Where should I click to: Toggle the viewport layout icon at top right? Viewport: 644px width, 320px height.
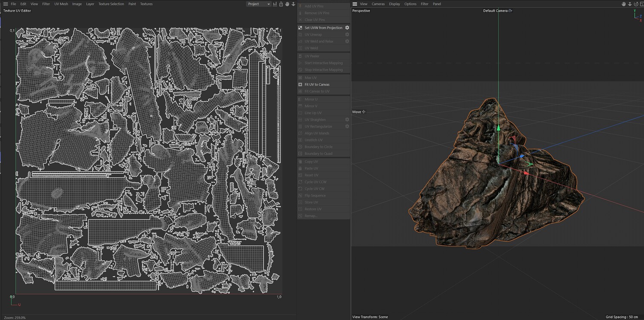pyautogui.click(x=642, y=4)
